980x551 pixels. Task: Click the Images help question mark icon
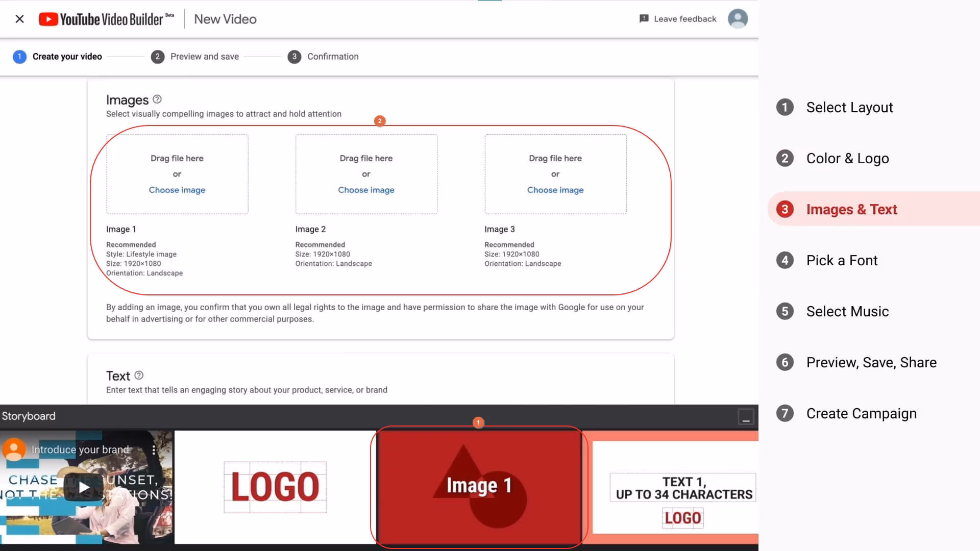point(157,99)
